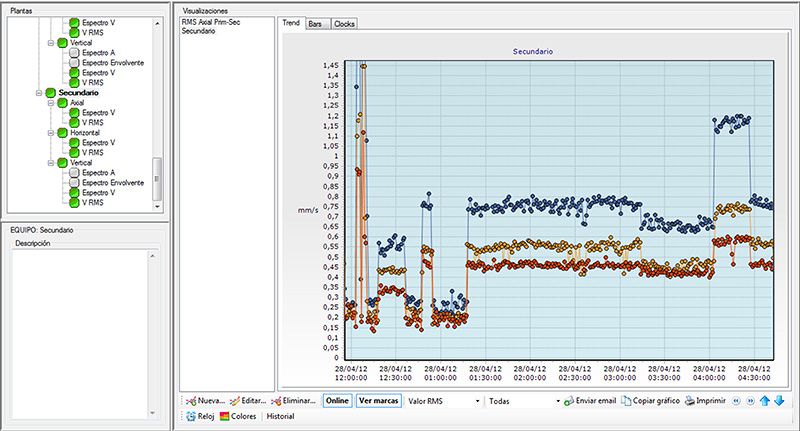Click the green status icon beside Horizontal

(x=62, y=133)
